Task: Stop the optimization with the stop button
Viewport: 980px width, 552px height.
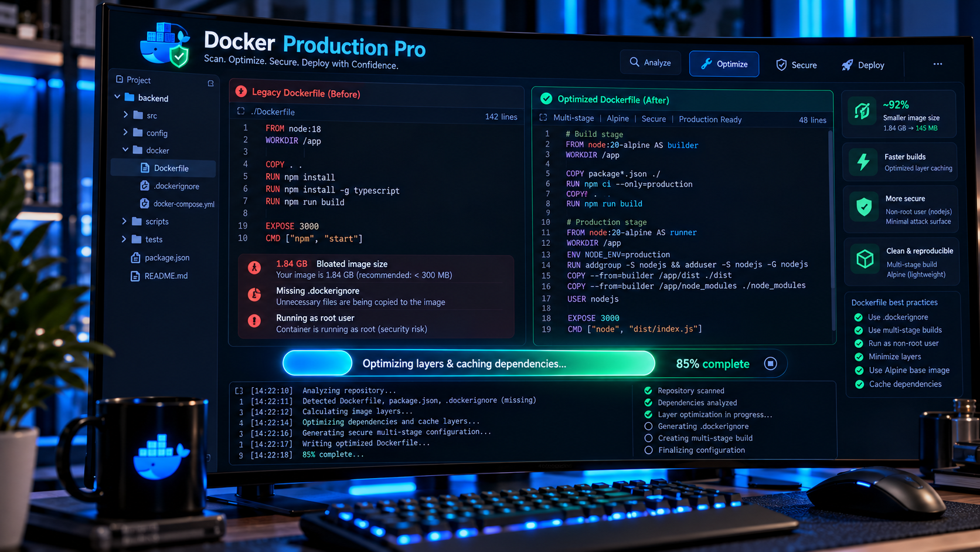Action: (771, 364)
